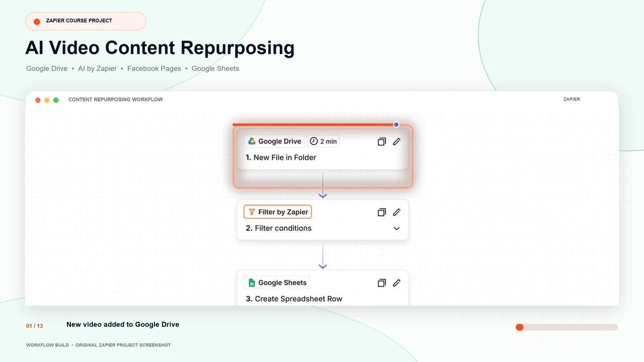644x362 pixels.
Task: Open the pencil editor on the Filter conditions step
Action: 396,212
